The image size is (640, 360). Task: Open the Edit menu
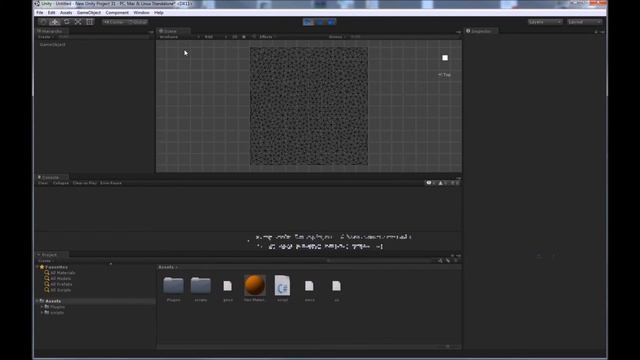[x=51, y=13]
